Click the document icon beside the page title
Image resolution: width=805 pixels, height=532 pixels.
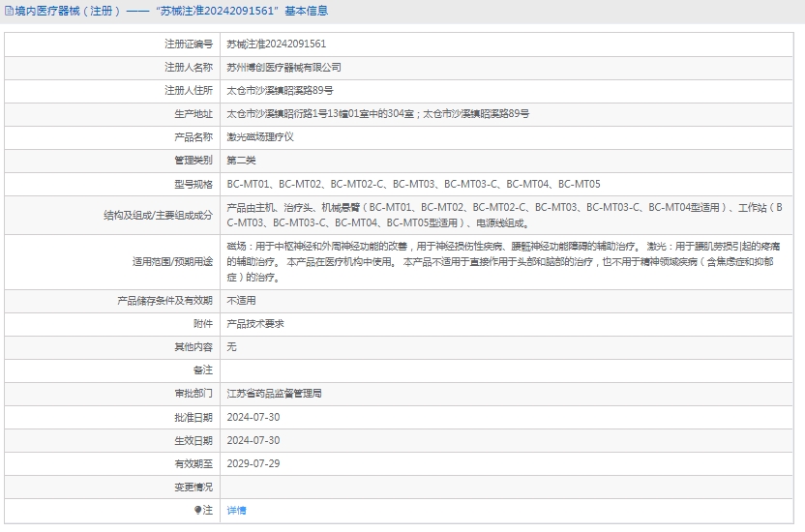[x=8, y=11]
